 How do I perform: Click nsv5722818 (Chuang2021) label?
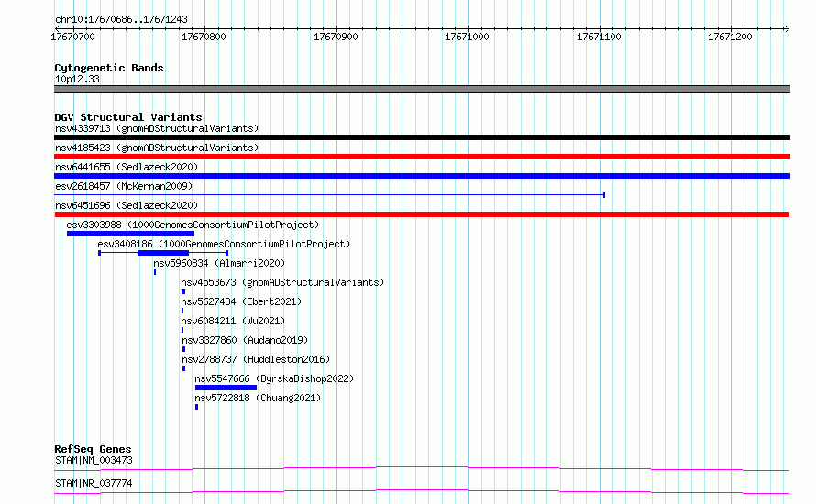258,398
